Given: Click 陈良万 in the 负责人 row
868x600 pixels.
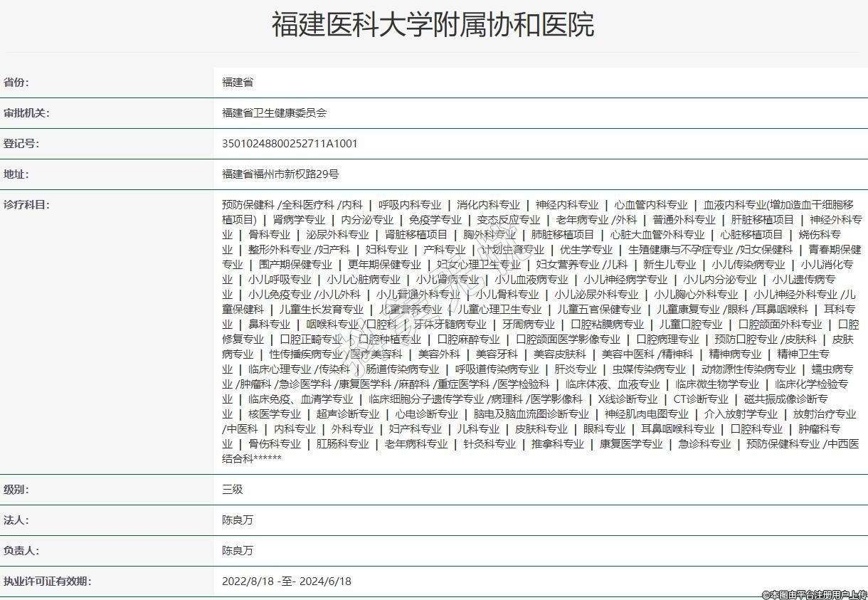Looking at the screenshot, I should tap(238, 551).
